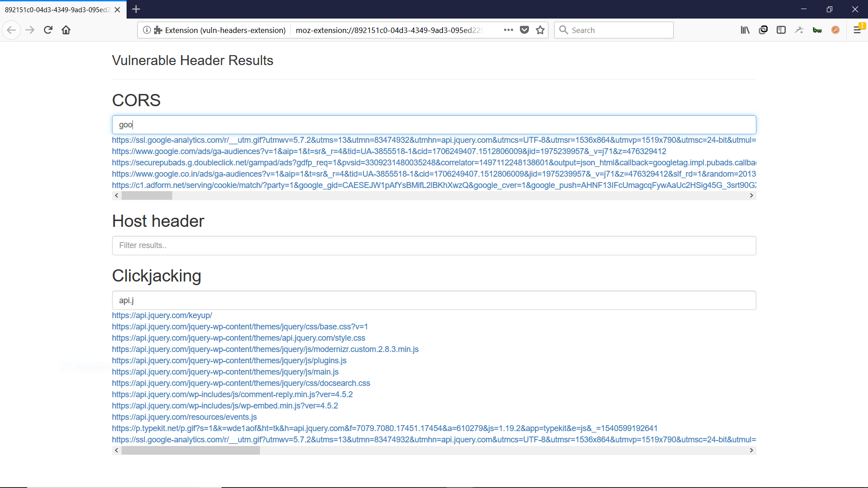Toggle the containers extension icon in toolbar

(x=764, y=30)
